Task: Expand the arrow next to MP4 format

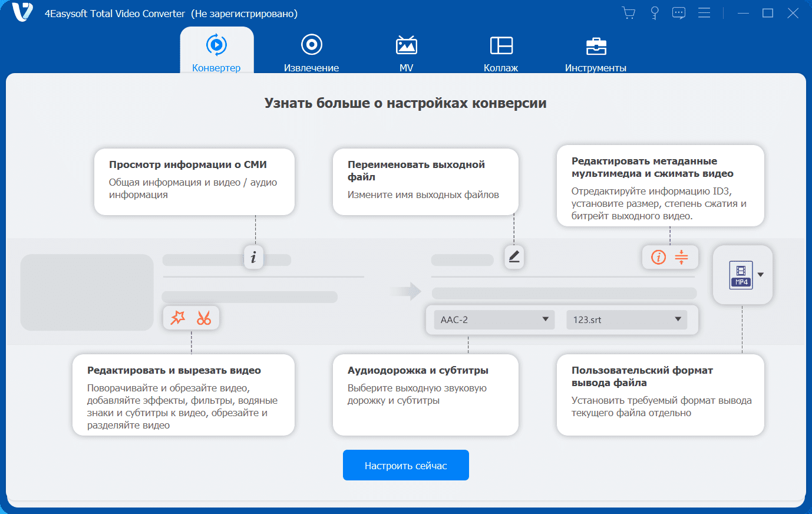Action: pos(761,275)
